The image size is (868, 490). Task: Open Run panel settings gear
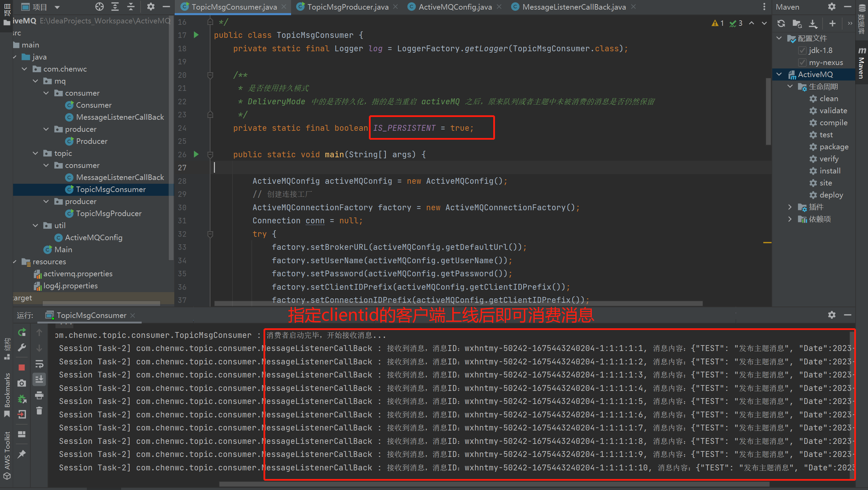click(832, 315)
